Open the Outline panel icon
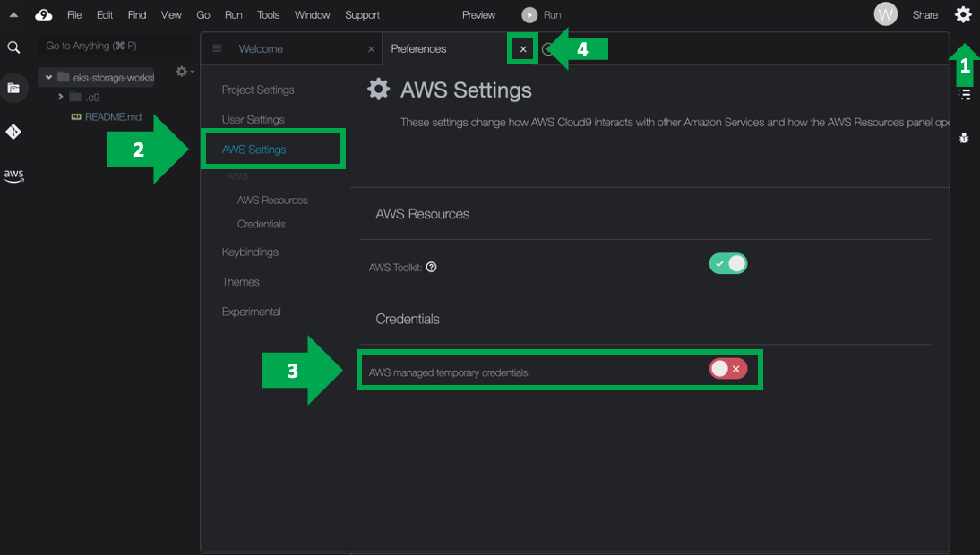 964,95
